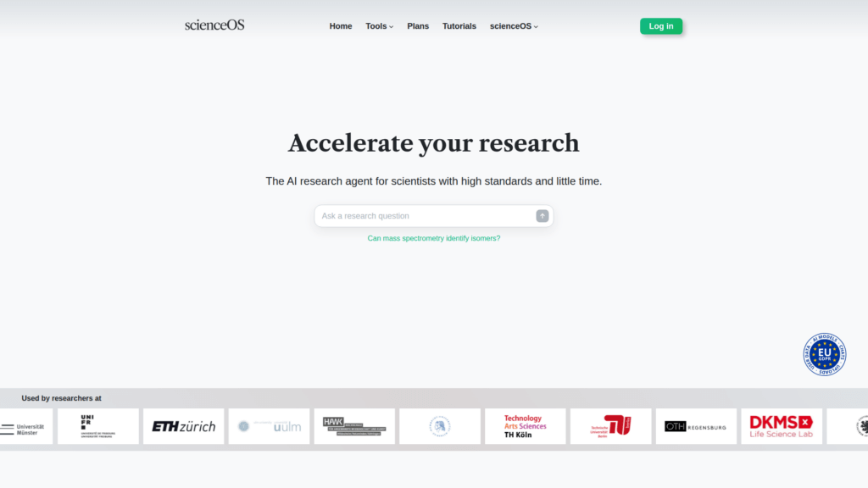Select the TH Köln logo
868x488 pixels.
[x=525, y=426]
